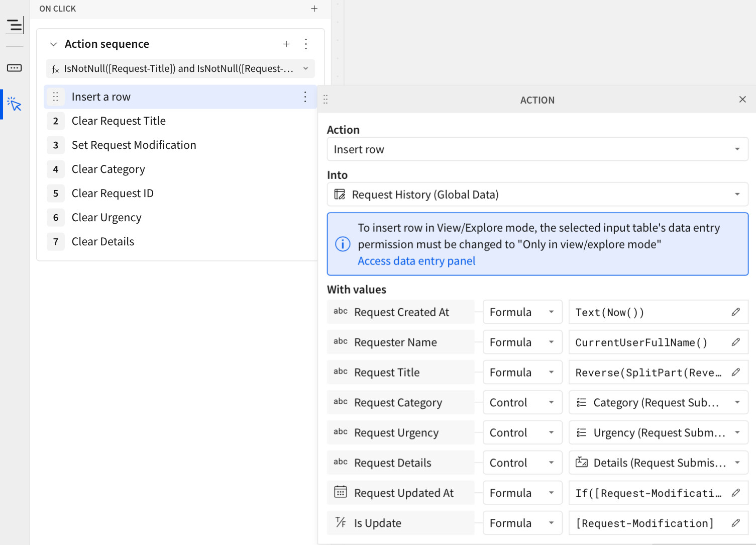This screenshot has height=545, width=756.
Task: Click the True/False icon beside Is Update
Action: 341,523
